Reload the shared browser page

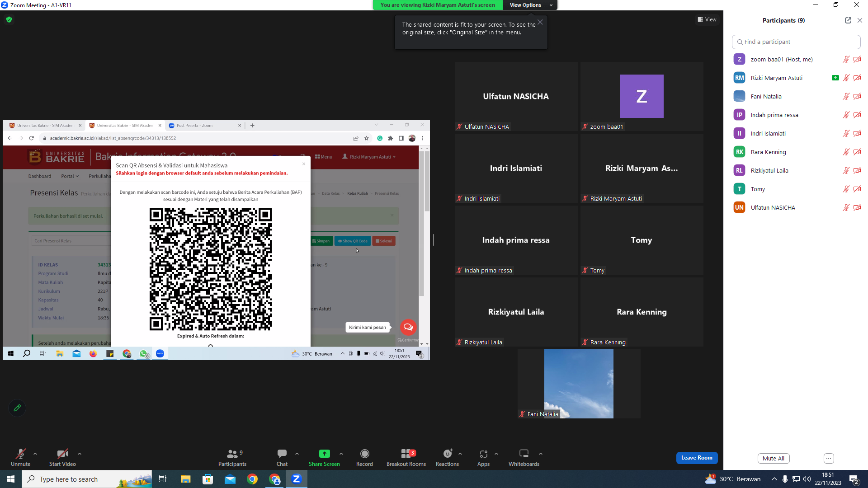(32, 138)
